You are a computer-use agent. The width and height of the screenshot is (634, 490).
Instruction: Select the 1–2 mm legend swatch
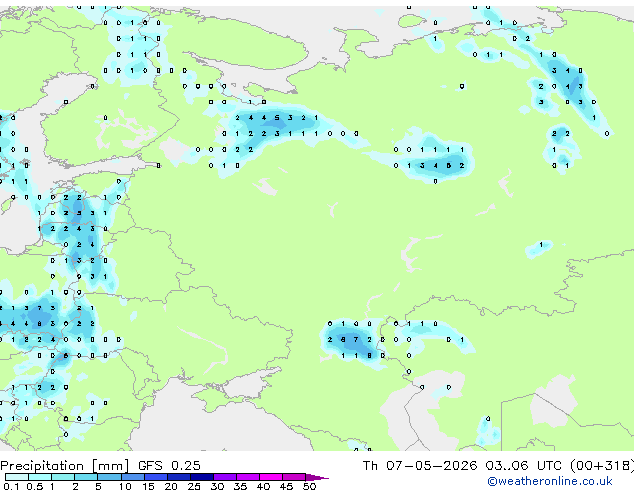[x=63, y=477]
